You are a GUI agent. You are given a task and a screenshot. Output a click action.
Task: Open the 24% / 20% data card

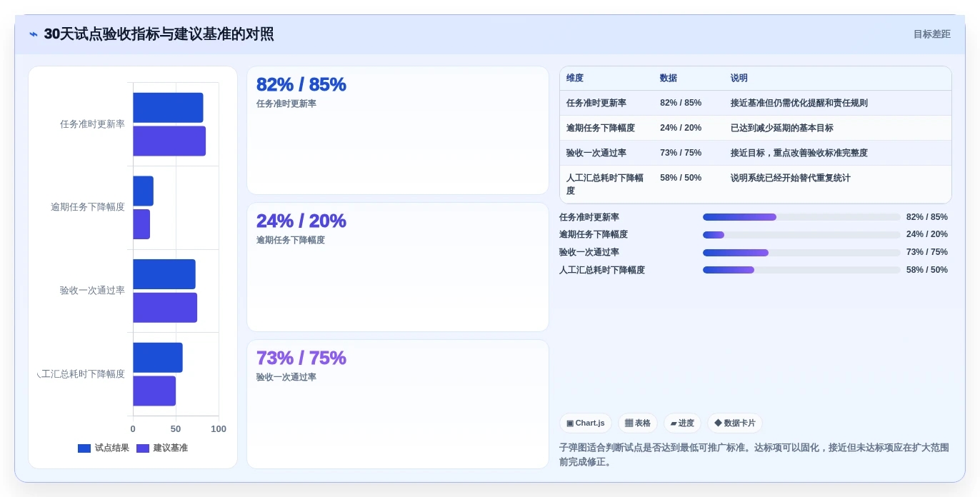click(398, 267)
